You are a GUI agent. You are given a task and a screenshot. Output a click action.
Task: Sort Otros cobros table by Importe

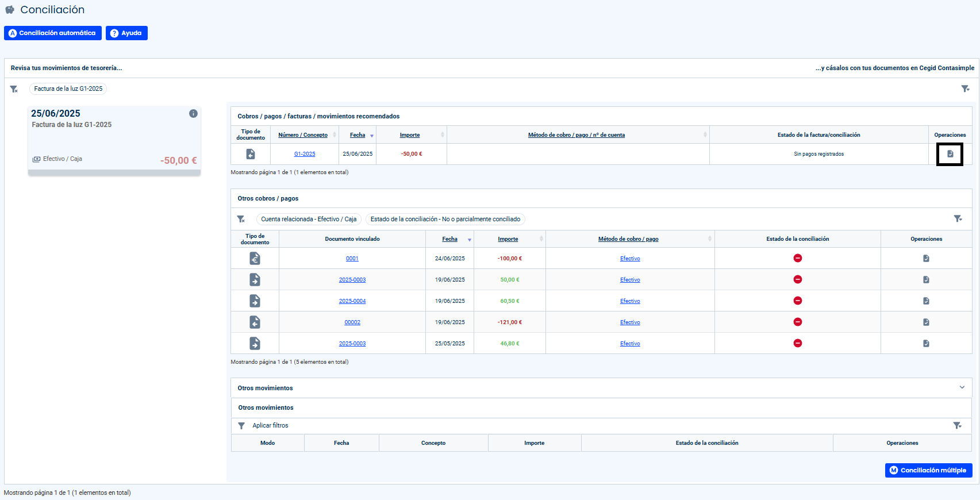508,239
